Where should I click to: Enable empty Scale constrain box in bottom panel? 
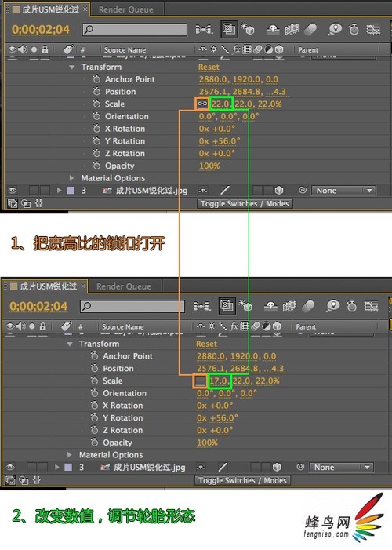click(x=200, y=381)
